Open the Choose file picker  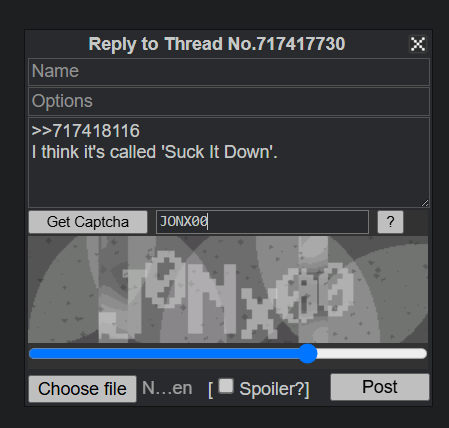click(x=82, y=389)
